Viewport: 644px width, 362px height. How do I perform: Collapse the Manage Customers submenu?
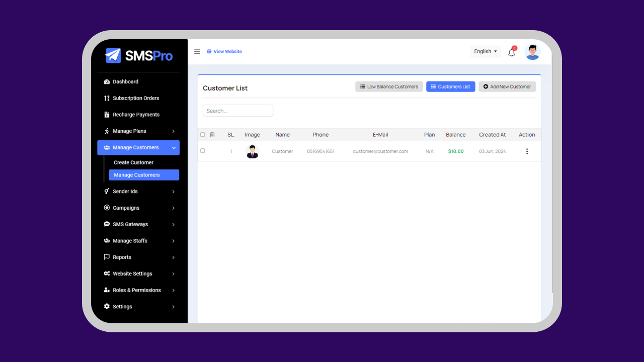click(136, 147)
